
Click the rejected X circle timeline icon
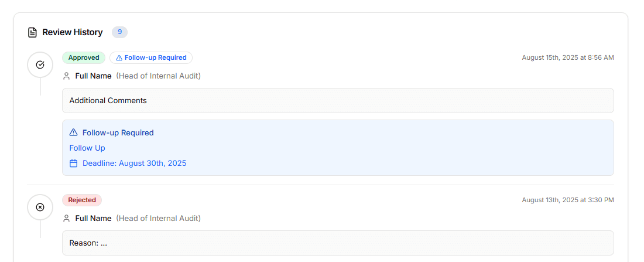40,207
